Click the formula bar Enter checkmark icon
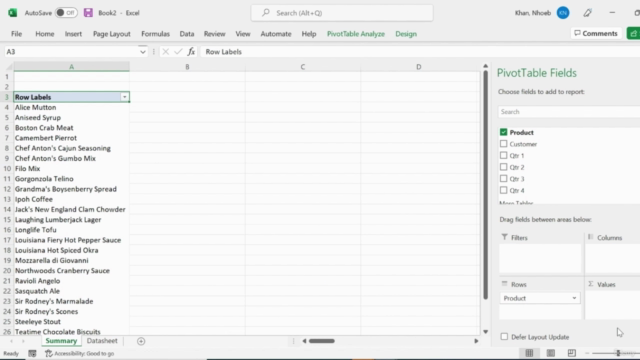 click(178, 52)
